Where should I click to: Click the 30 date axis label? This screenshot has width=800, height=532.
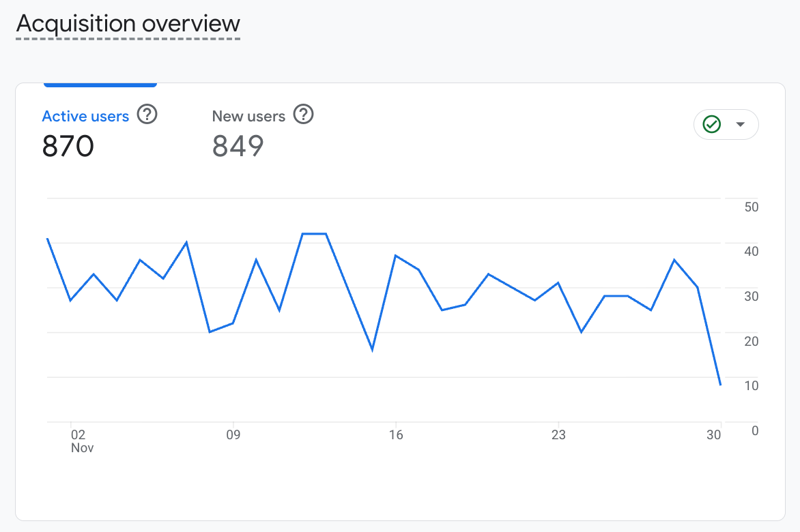(x=714, y=434)
